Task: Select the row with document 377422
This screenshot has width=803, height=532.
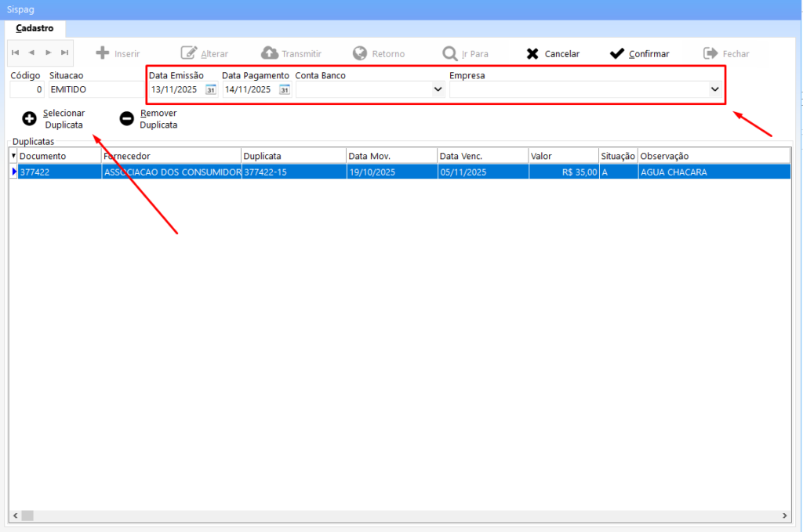Action: [59, 172]
